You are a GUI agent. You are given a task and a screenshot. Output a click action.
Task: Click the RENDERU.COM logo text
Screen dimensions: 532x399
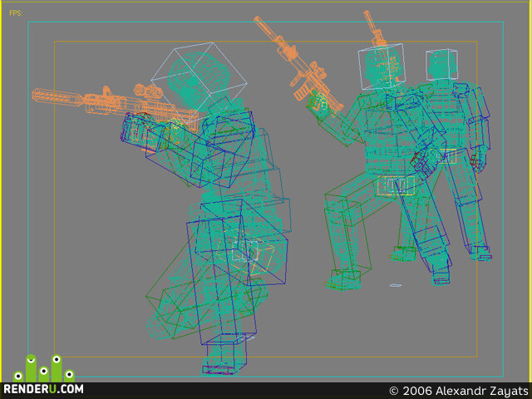[43, 389]
